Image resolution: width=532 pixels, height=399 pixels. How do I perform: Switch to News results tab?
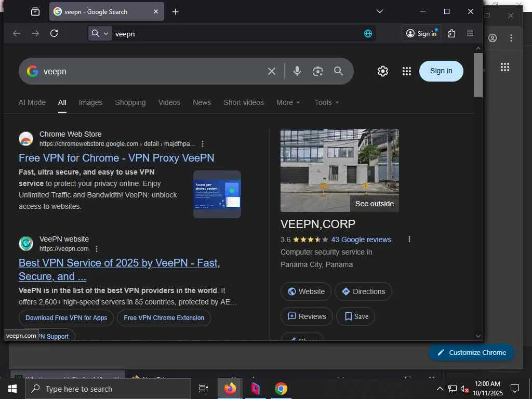202,102
